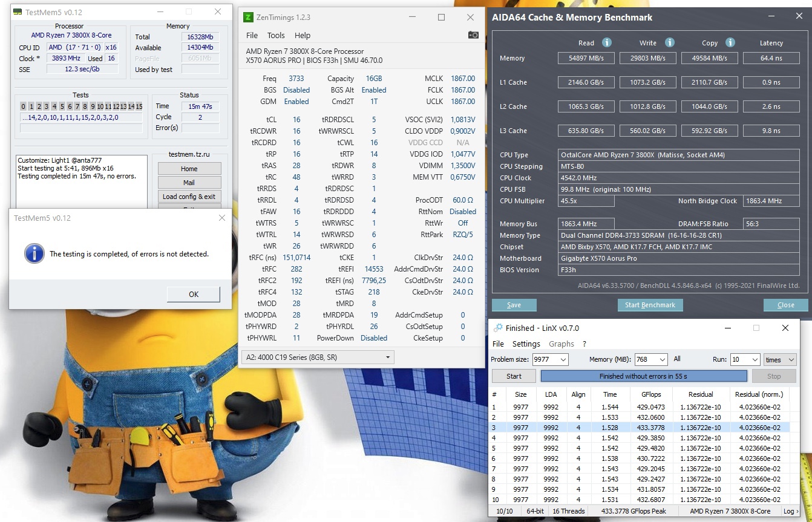812x522 pixels.
Task: Click Start Benchmark in AIDA64
Action: pyautogui.click(x=650, y=305)
